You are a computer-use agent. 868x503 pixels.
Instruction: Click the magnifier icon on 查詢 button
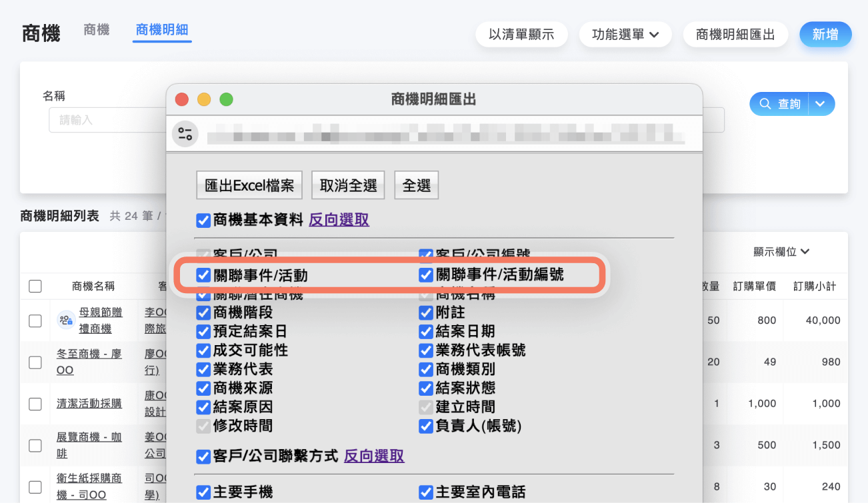click(x=765, y=104)
